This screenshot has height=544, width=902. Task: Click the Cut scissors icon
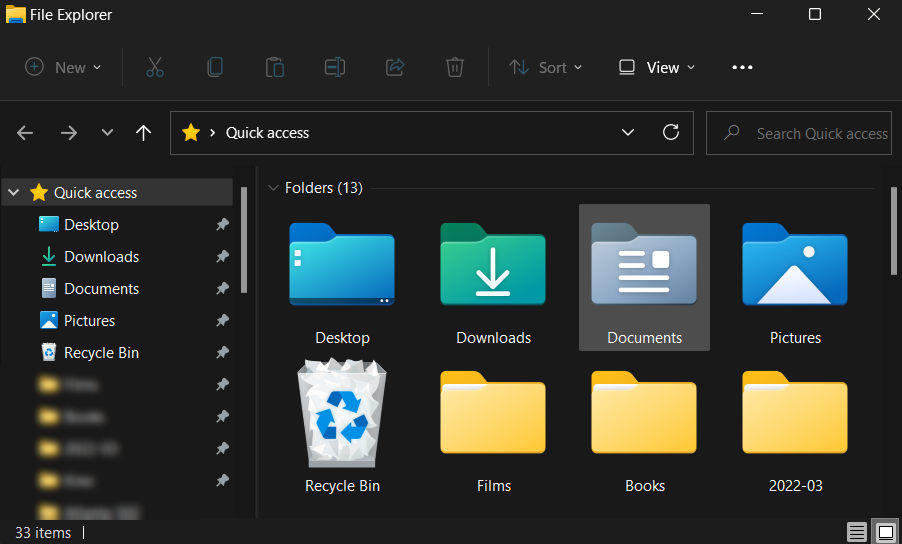pos(154,67)
